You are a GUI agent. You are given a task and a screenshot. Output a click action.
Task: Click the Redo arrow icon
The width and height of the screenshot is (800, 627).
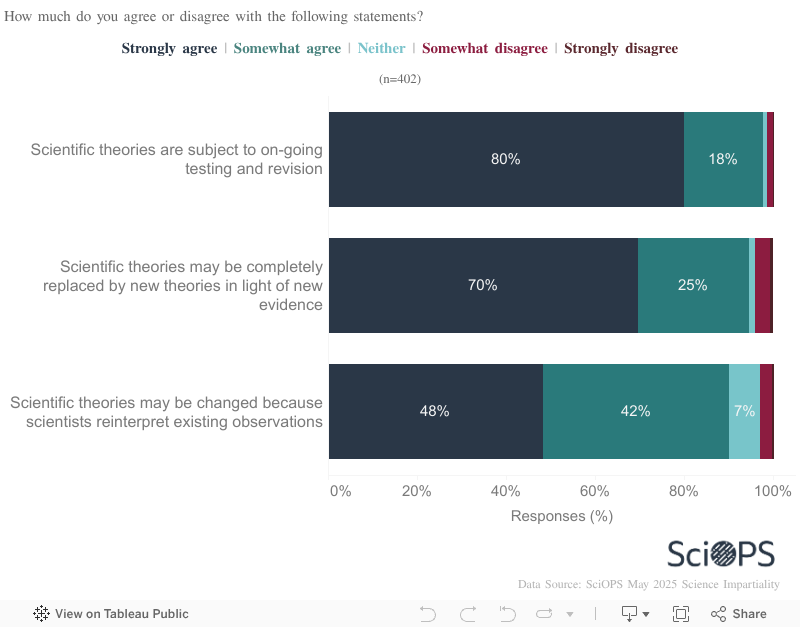(467, 614)
